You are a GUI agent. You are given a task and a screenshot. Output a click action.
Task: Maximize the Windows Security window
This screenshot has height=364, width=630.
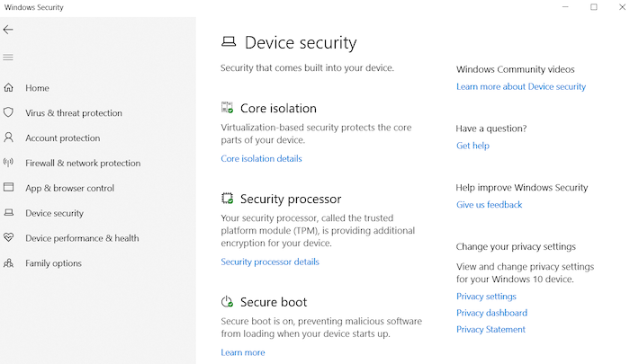593,7
